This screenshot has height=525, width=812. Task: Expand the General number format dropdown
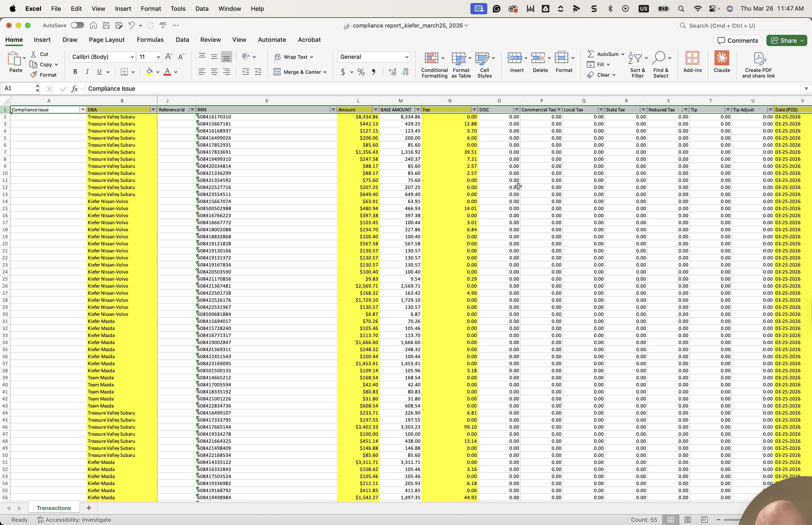tap(406, 57)
